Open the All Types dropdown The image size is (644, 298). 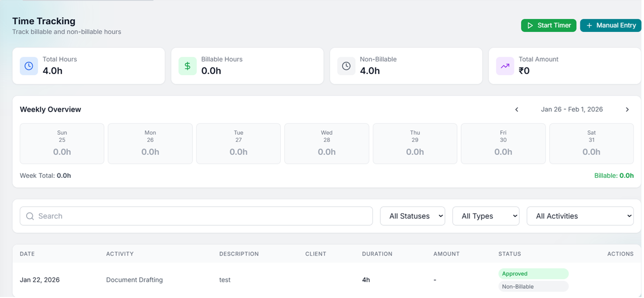point(486,216)
